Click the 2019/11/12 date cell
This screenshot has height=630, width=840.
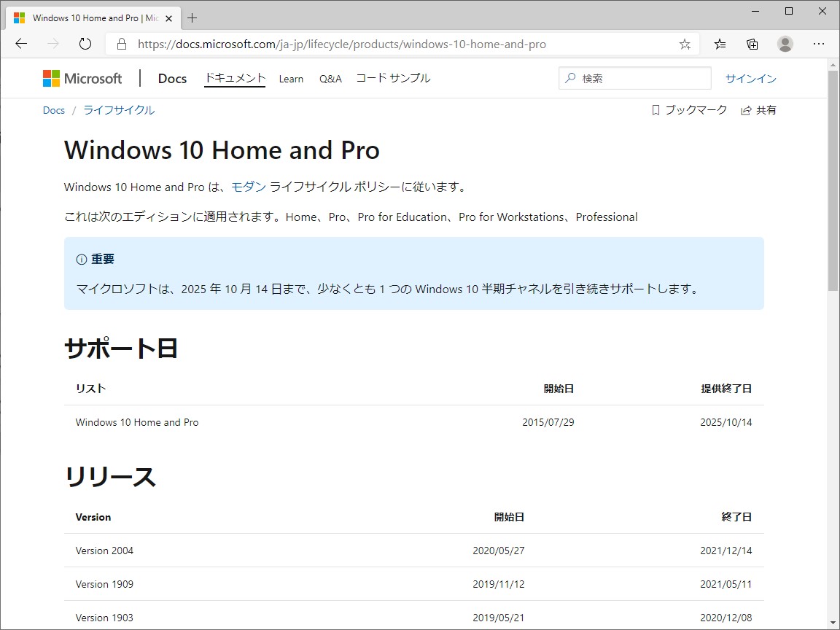tap(498, 584)
